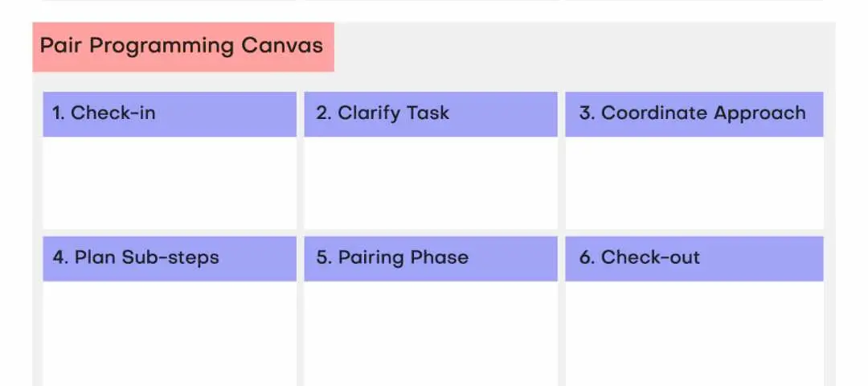
Task: Click white page margin left of the canvas
Action: tap(14, 201)
